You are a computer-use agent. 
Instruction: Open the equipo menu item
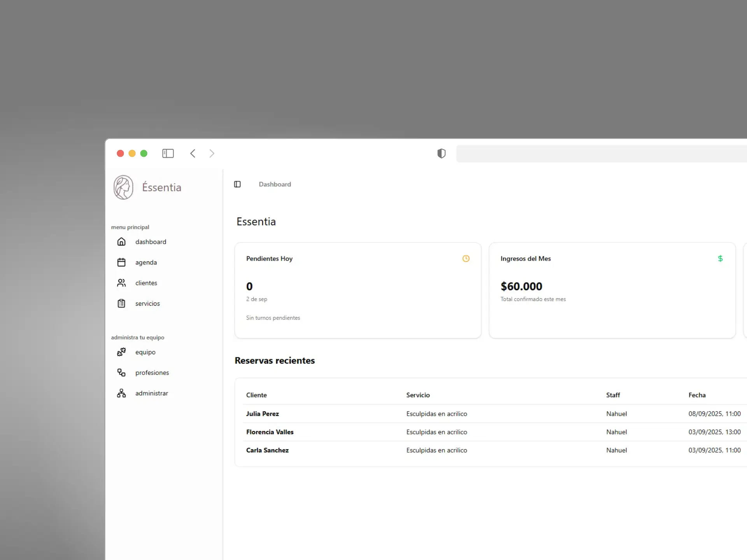pyautogui.click(x=145, y=352)
